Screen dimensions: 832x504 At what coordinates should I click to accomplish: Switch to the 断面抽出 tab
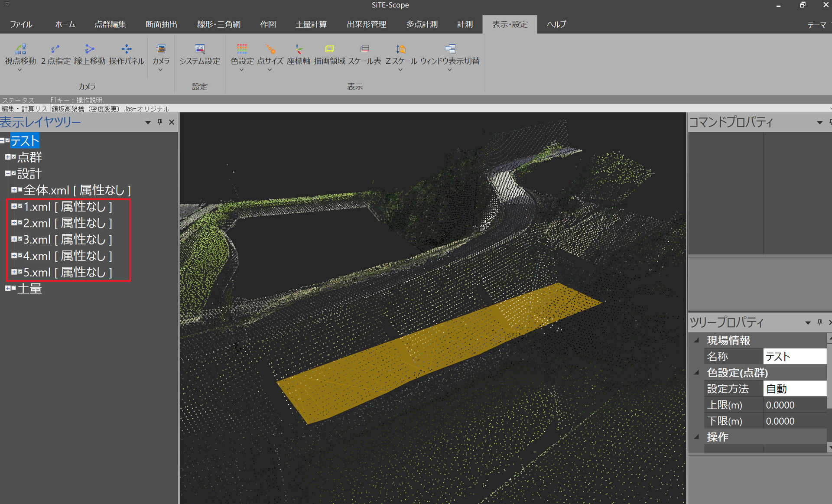tap(161, 24)
